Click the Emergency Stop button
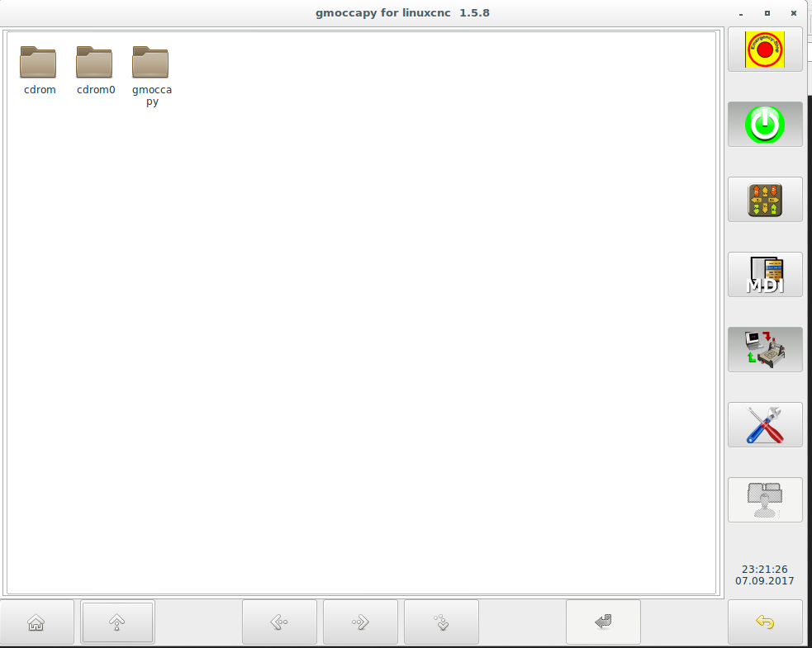The height and width of the screenshot is (648, 812). (x=765, y=50)
